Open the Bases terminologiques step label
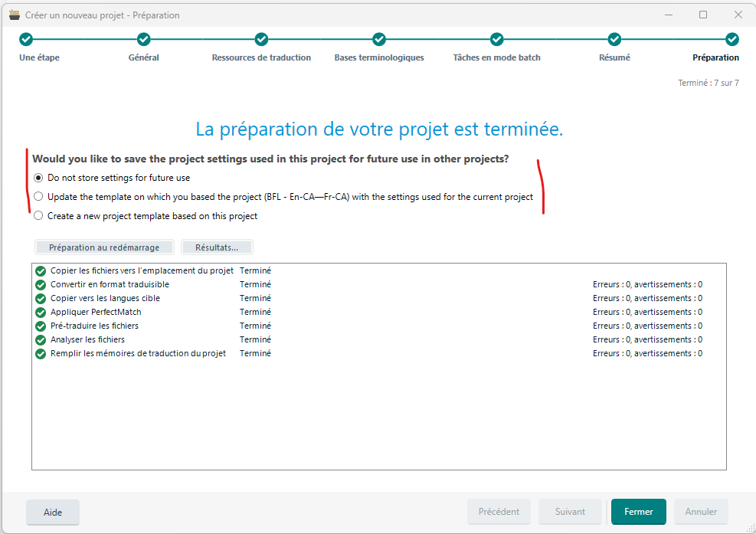 (379, 57)
